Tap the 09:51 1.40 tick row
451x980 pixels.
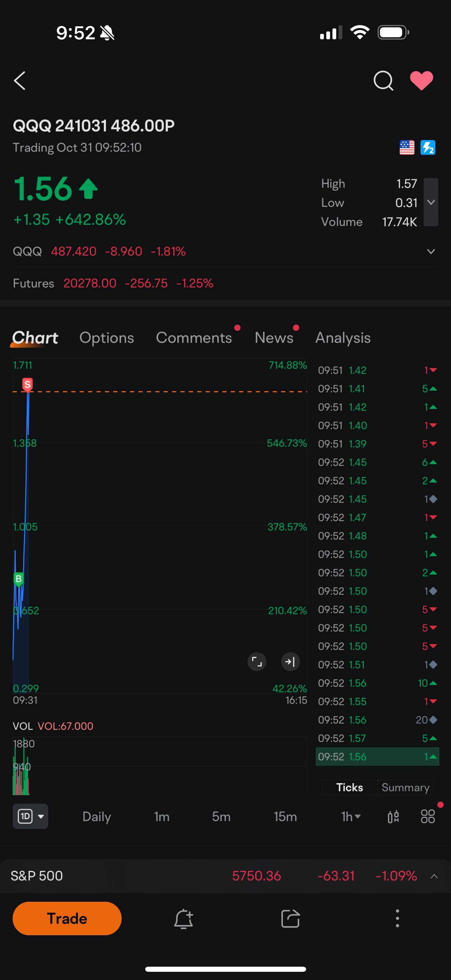tap(377, 425)
